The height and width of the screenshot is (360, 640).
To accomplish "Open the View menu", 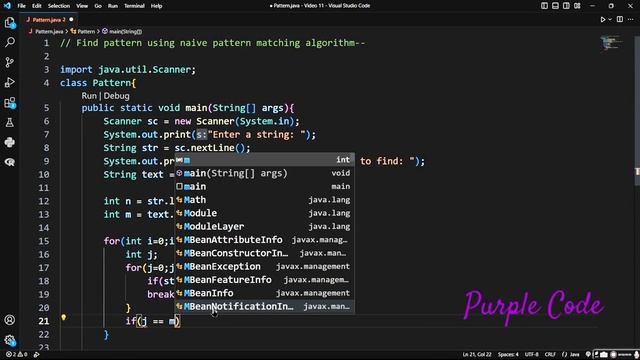I will coord(82,6).
